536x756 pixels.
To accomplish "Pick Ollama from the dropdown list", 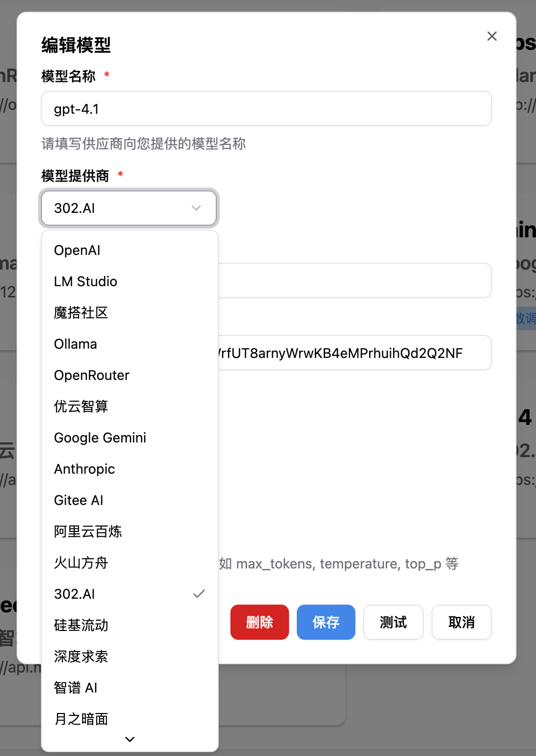I will tap(76, 344).
